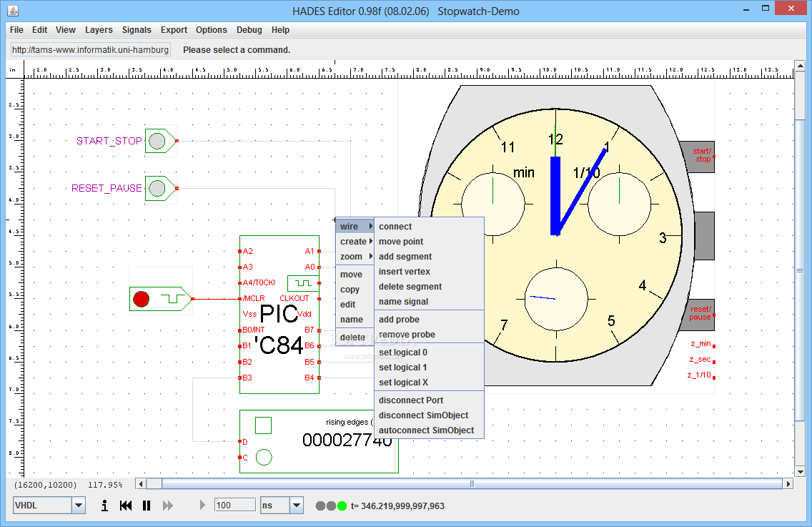Screen dimensions: 812x527
Task: Choose edit in the popup menu
Action: pyautogui.click(x=355, y=305)
